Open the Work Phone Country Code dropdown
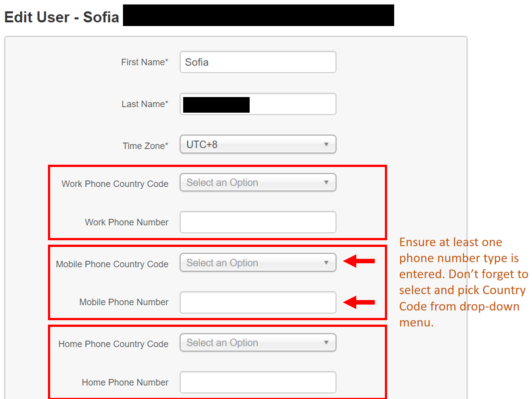Image resolution: width=532 pixels, height=399 pixels. (257, 182)
